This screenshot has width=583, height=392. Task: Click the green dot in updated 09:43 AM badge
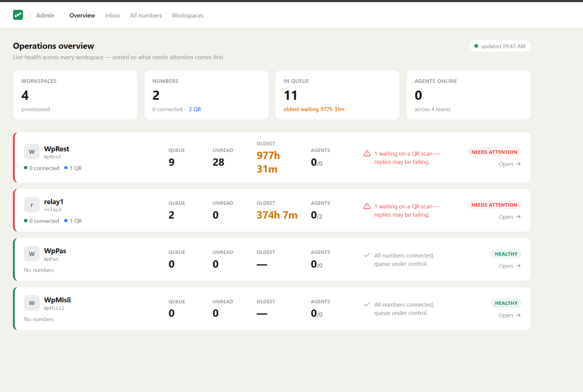[476, 46]
